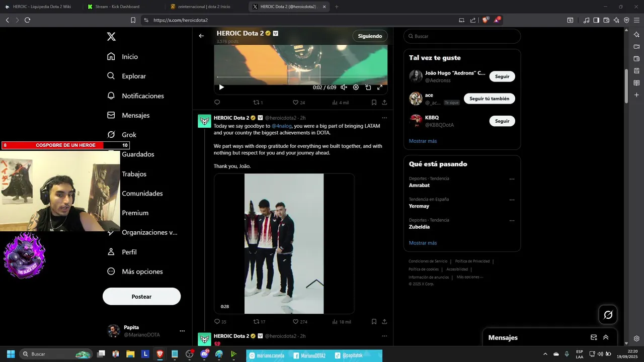
Task: Open options for the Zubeldia trend
Action: click(x=512, y=220)
